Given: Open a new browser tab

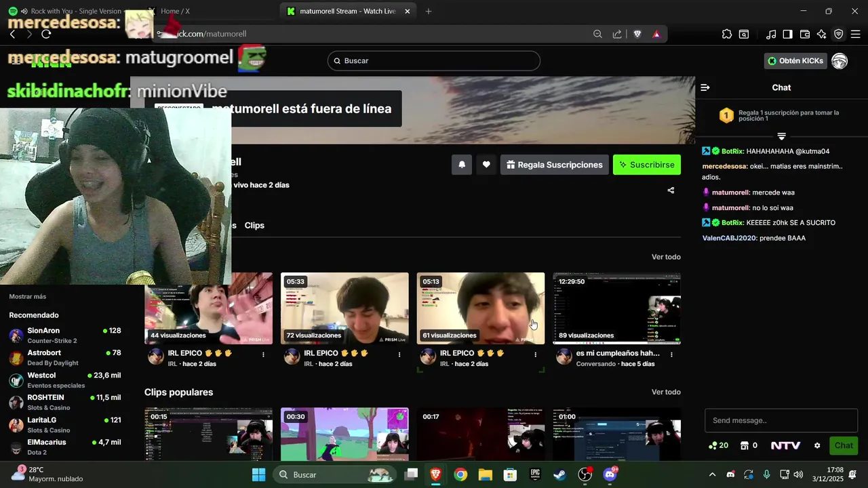Looking at the screenshot, I should tap(429, 11).
